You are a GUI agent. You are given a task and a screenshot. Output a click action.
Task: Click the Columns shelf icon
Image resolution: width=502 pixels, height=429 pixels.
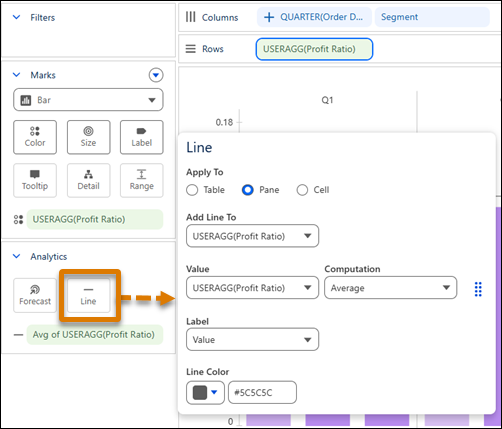click(191, 17)
